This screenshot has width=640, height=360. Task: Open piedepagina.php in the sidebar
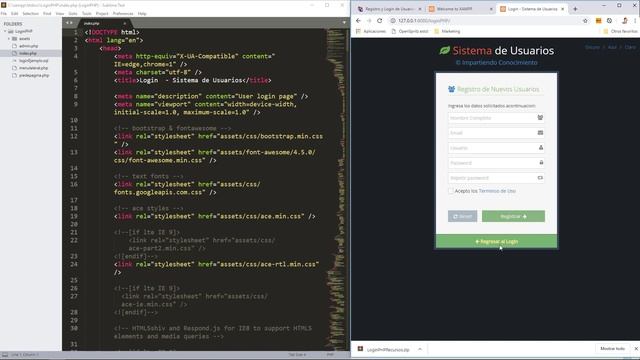point(34,75)
